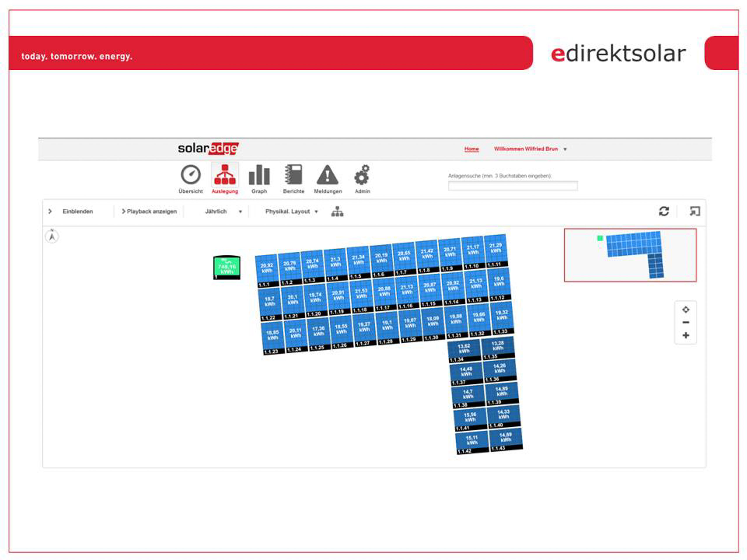The width and height of the screenshot is (747, 560).
Task: Select solar module 1.1.10
Action: (473, 253)
